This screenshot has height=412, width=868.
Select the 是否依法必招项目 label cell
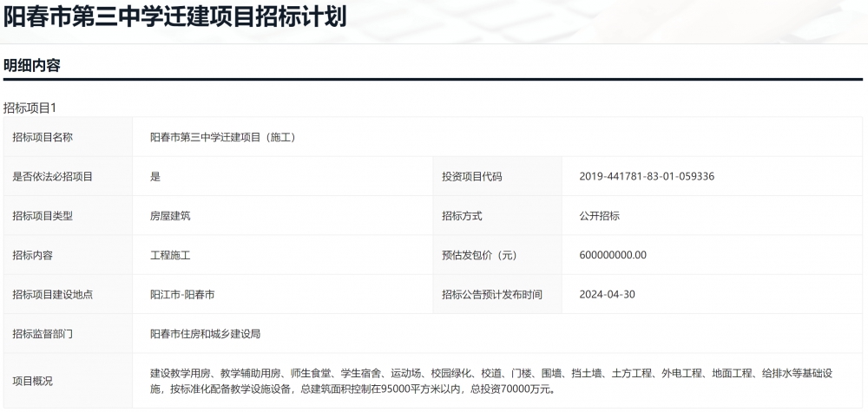pyautogui.click(x=68, y=176)
